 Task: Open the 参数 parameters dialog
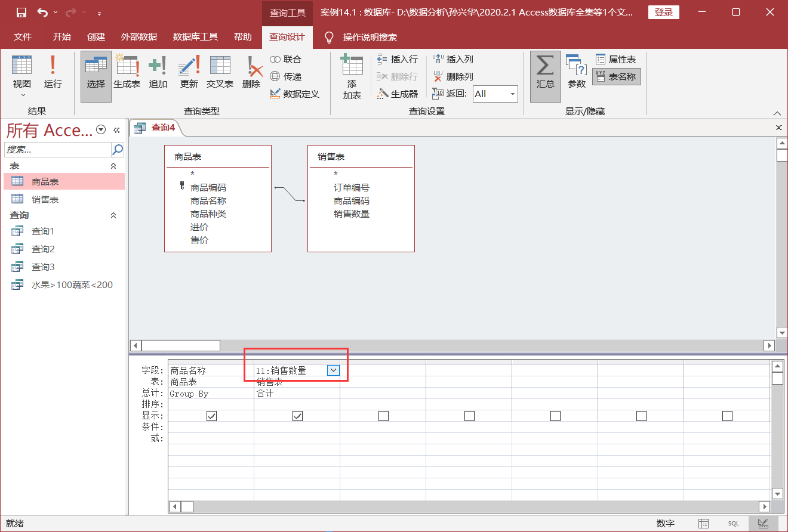coord(576,72)
